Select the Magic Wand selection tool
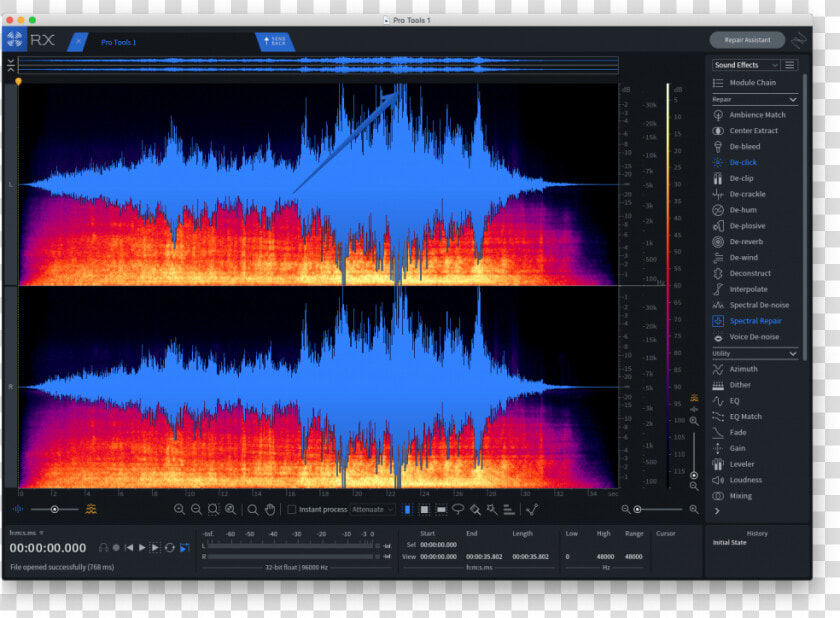The width and height of the screenshot is (840, 618). tap(492, 509)
